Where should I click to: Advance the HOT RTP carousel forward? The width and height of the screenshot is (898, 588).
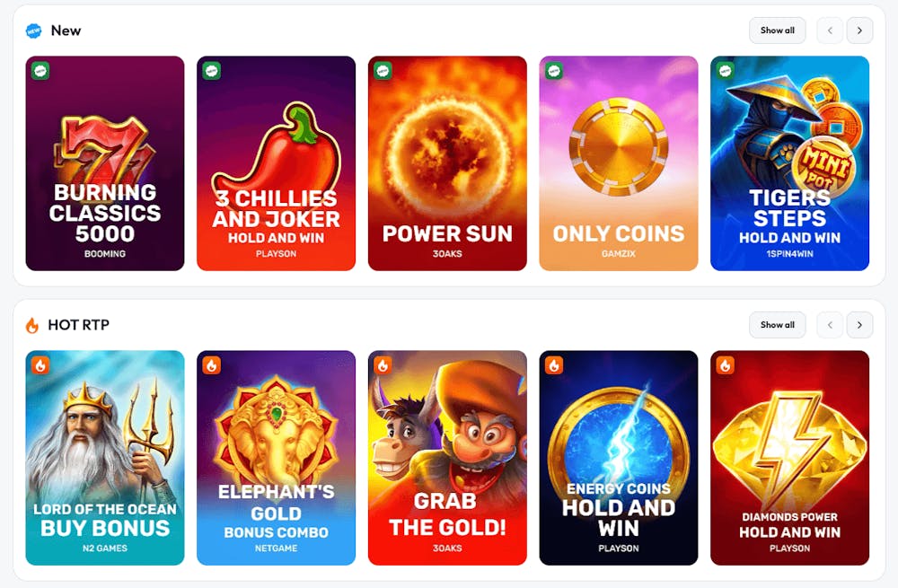(859, 325)
